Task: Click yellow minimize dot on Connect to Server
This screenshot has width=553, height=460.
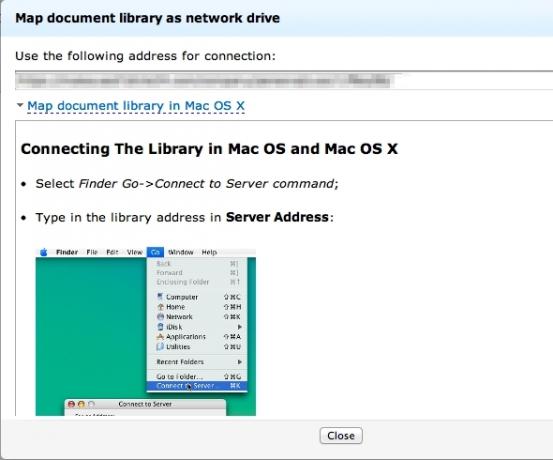Action: (x=81, y=404)
